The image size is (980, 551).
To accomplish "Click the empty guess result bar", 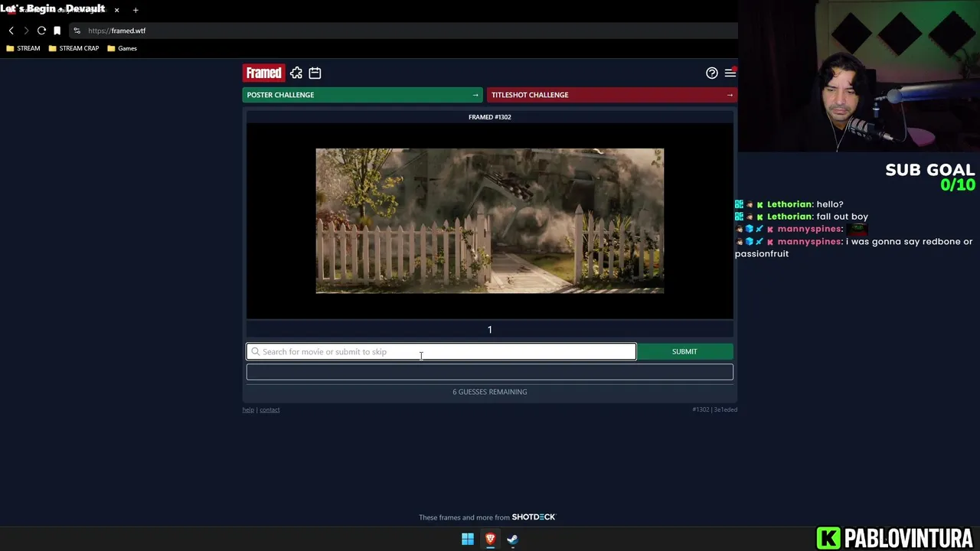I will coord(490,372).
